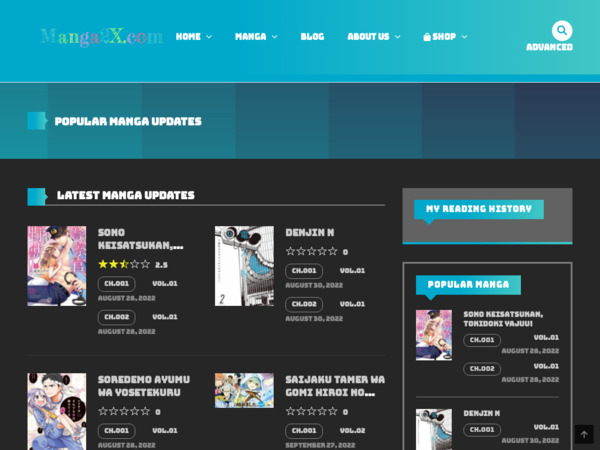Expand the About Us menu chevron
Screen dimensions: 600x450
click(x=398, y=37)
